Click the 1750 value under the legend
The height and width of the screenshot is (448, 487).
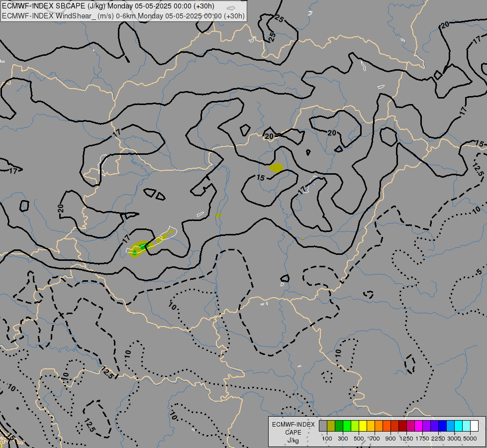coord(422,439)
